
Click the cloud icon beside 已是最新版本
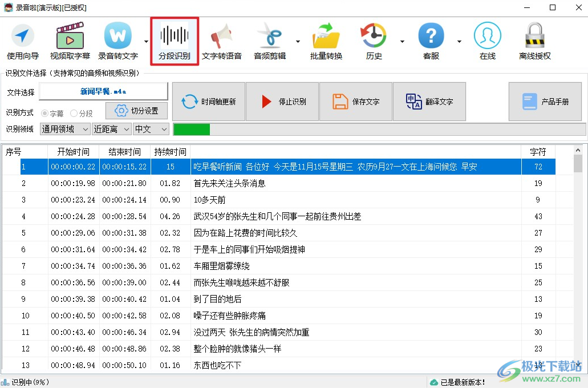[x=434, y=382]
